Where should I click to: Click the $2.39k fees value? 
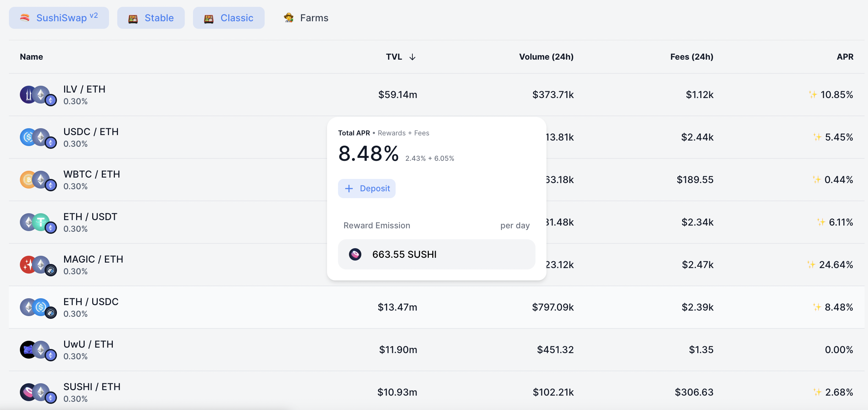[x=698, y=307]
